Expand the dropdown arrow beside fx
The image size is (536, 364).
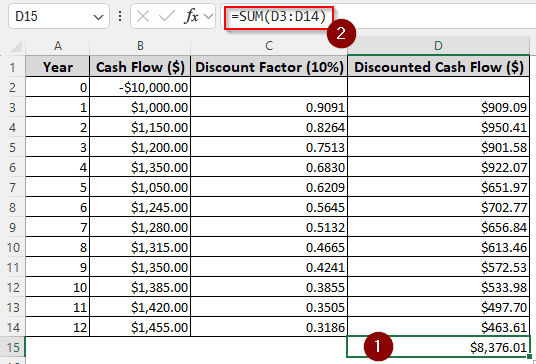208,16
